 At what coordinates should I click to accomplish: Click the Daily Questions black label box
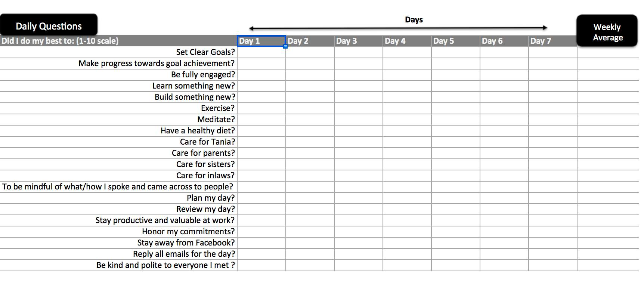tap(49, 25)
